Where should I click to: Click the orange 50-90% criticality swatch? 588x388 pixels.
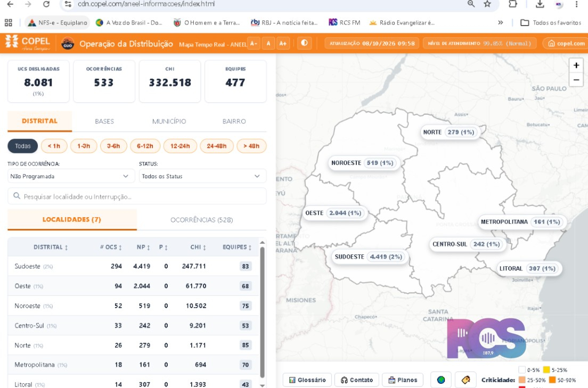pos(552,380)
